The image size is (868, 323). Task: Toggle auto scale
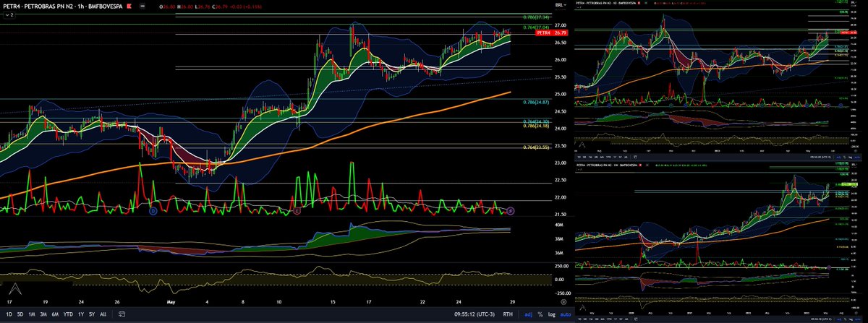click(565, 314)
